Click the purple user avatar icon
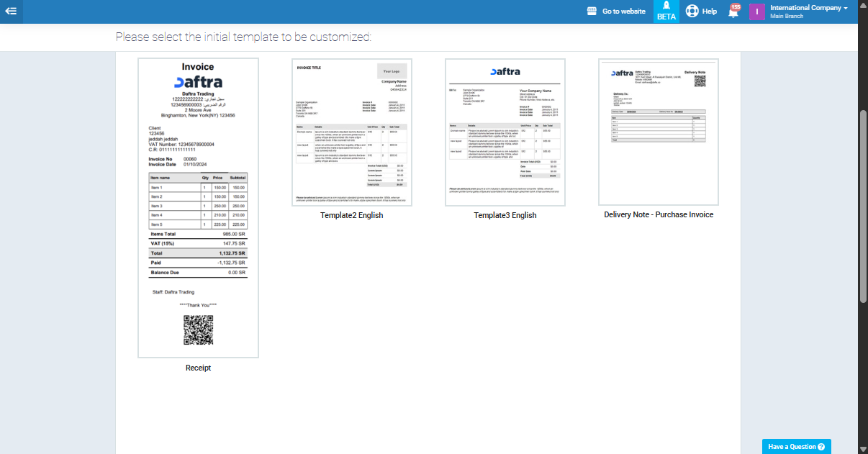This screenshot has height=454, width=868. point(756,12)
